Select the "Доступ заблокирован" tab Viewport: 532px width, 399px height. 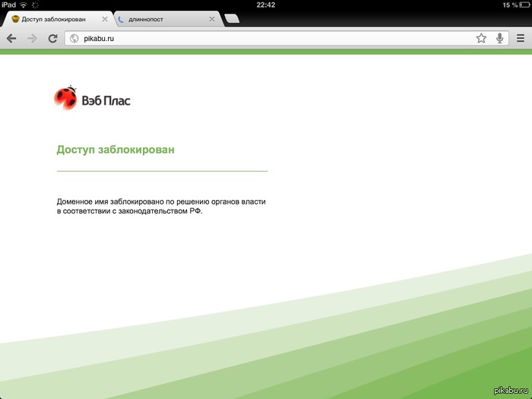[x=53, y=19]
